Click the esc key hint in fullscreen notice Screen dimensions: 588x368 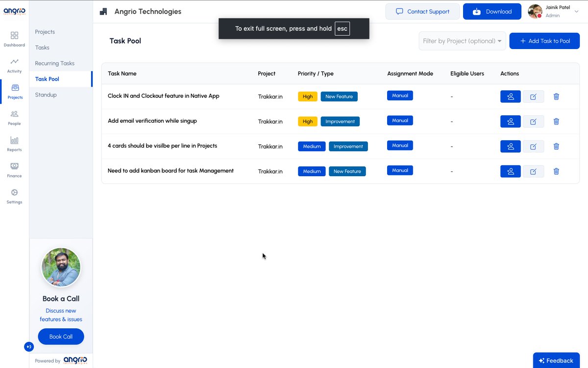click(x=342, y=28)
